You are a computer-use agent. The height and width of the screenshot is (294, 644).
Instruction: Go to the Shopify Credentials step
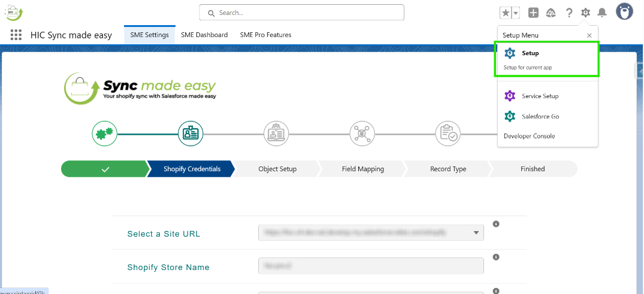(x=192, y=169)
